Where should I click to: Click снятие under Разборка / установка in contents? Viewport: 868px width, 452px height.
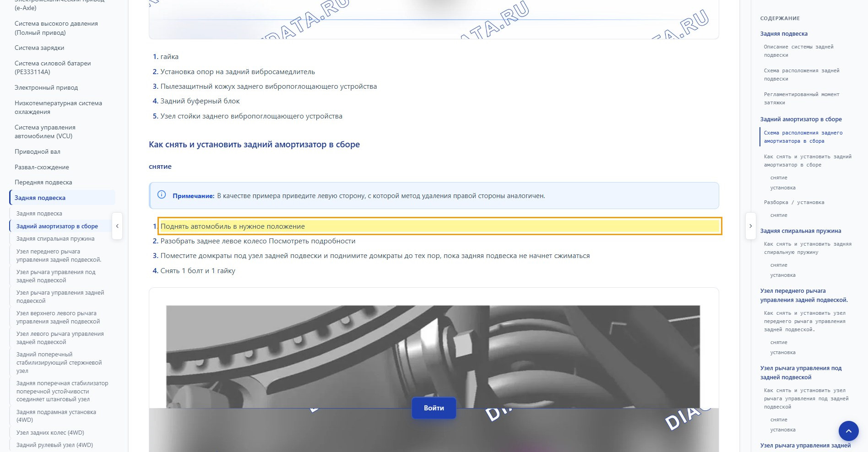click(779, 215)
